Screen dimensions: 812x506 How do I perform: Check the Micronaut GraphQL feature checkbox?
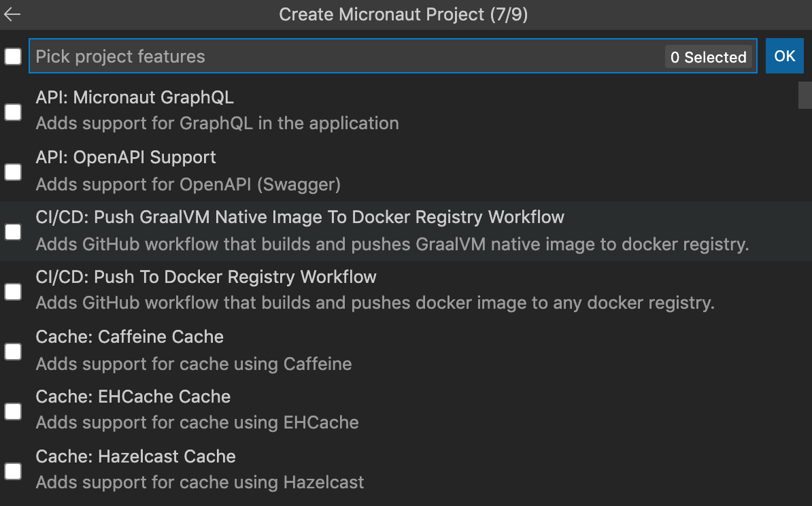tap(13, 112)
